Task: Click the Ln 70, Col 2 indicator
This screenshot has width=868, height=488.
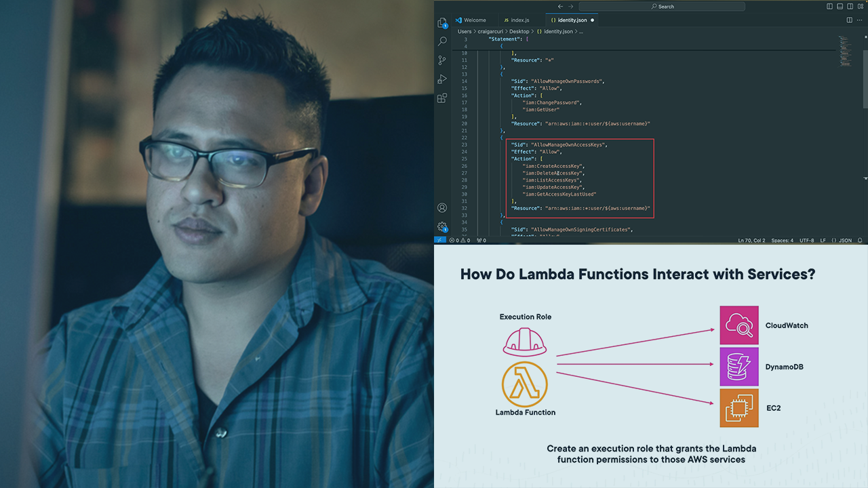Action: click(x=751, y=240)
